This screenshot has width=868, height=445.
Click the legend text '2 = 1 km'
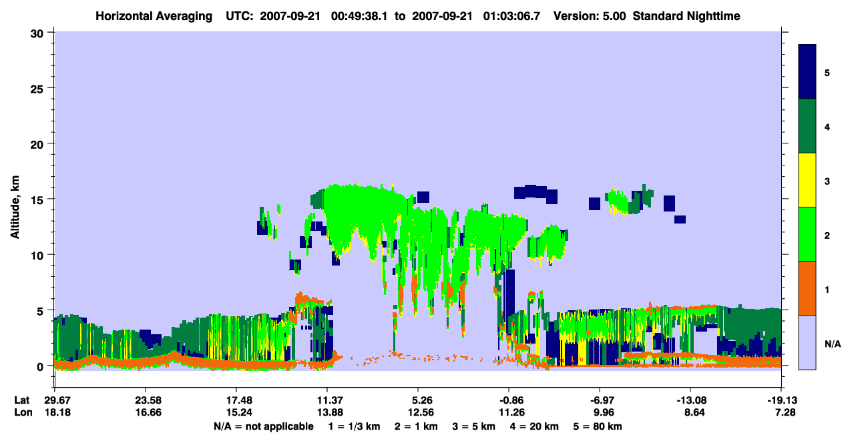click(416, 426)
